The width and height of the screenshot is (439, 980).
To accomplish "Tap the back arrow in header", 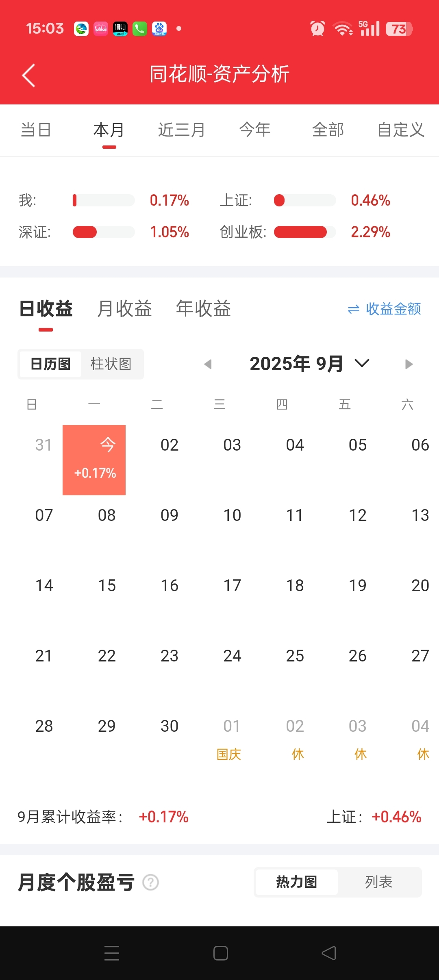I will coord(28,75).
